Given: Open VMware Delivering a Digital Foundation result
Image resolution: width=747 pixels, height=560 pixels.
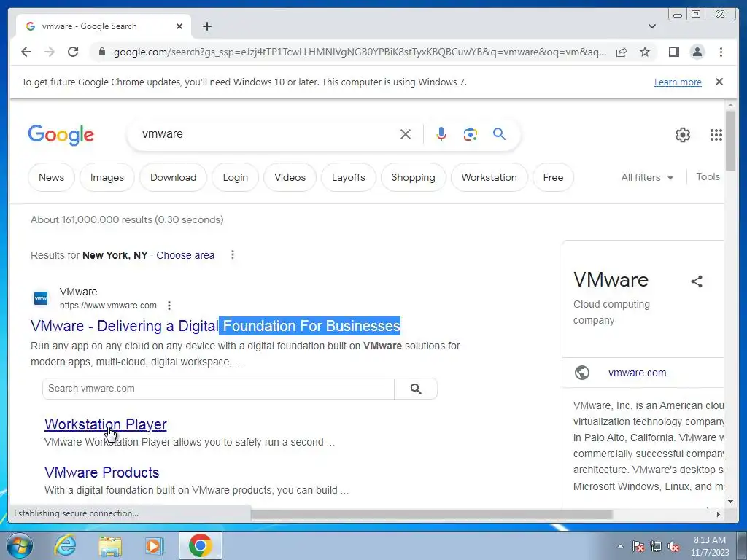Looking at the screenshot, I should tap(215, 326).
